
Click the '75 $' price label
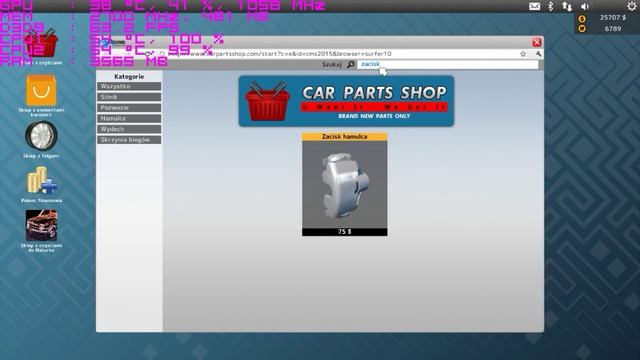[x=344, y=231]
